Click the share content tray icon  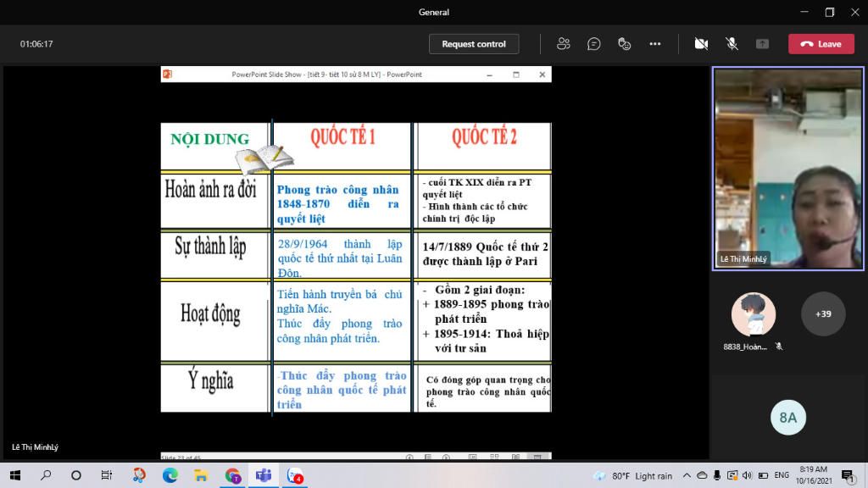(762, 44)
